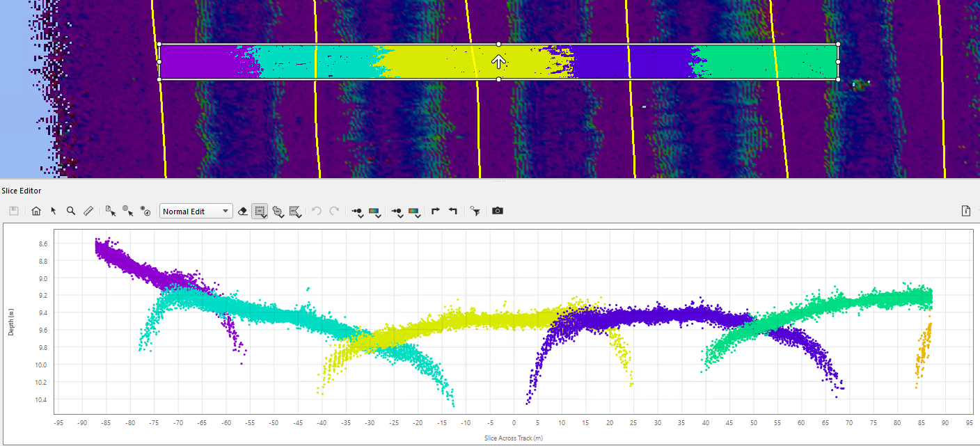Open the first color gradient swatch dropdown
This screenshot has width=980, height=446.
pyautogui.click(x=374, y=212)
